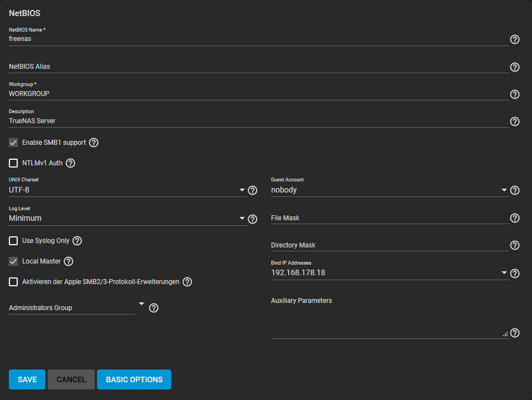The image size is (532, 400).
Task: Open help icon for Bind IP Addresses
Action: [515, 274]
